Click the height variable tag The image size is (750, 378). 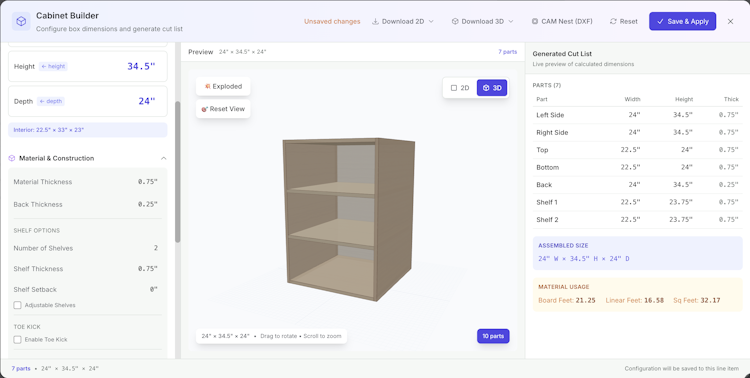point(53,67)
